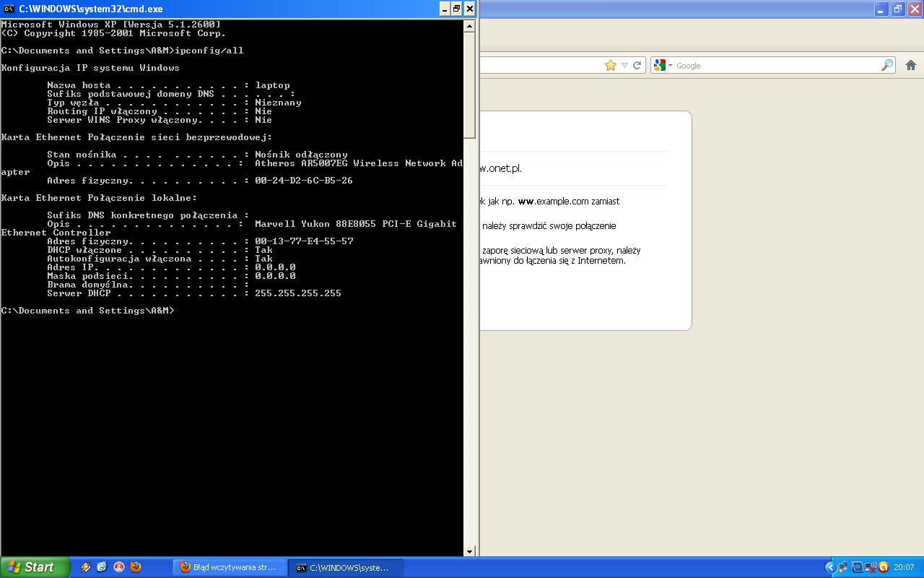Expand hidden system tray icons
The height and width of the screenshot is (578, 924).
click(x=830, y=567)
